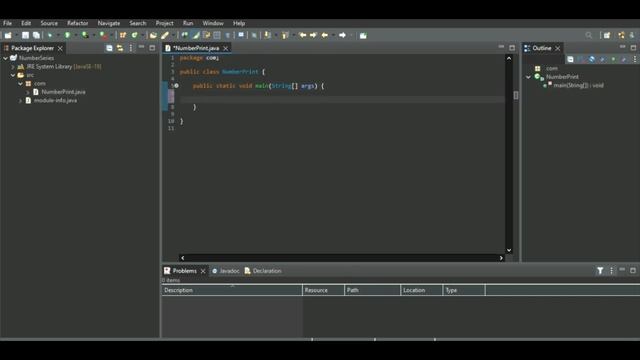Image resolution: width=640 pixels, height=360 pixels.
Task: Toggle Block Selection mode
Action: pyautogui.click(x=217, y=36)
